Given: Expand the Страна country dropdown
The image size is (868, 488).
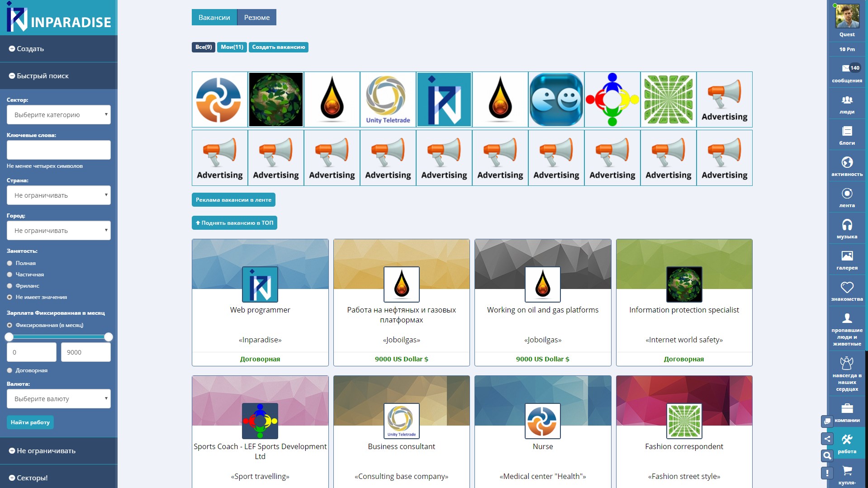Looking at the screenshot, I should (59, 195).
